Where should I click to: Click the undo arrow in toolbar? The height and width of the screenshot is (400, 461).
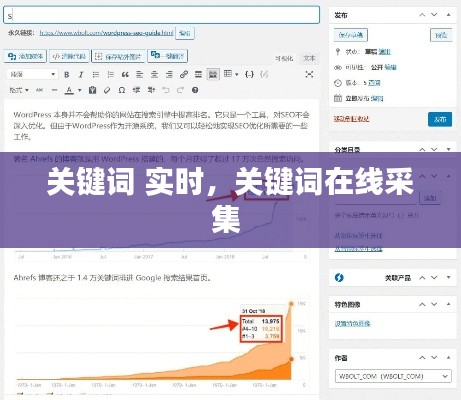pyautogui.click(x=166, y=90)
